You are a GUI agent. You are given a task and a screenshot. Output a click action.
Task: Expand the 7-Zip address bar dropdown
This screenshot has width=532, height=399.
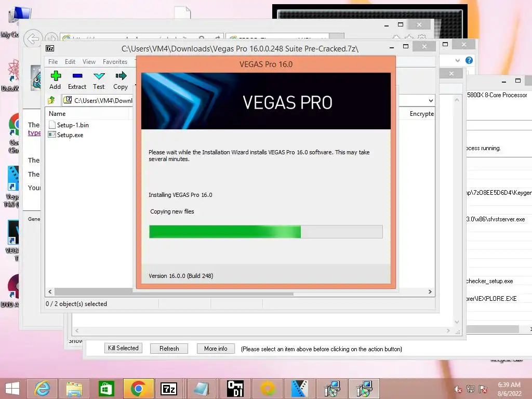[x=431, y=100]
